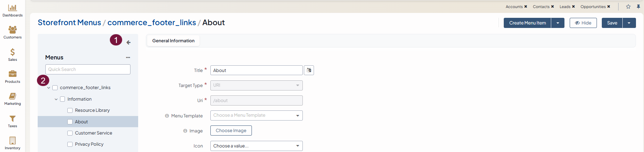Open the Customers sidebar section
644x152 pixels.
pyautogui.click(x=13, y=30)
